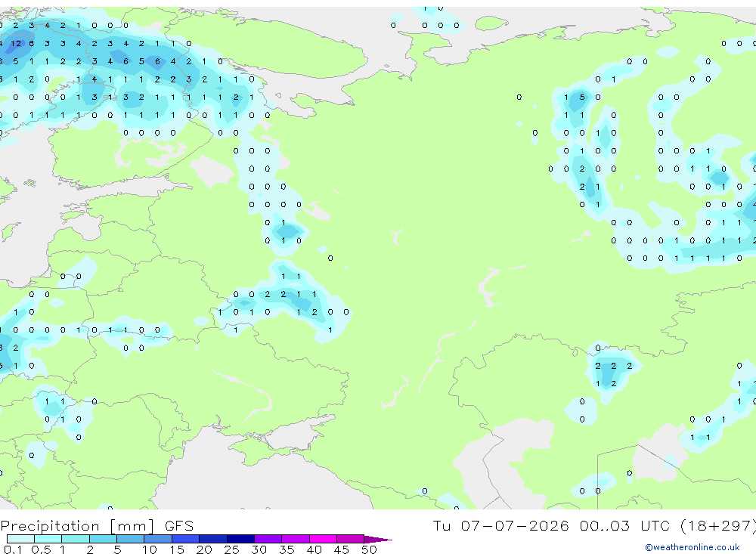The width and height of the screenshot is (756, 554).
Task: Select the 25–30 mm navy legend swatch
Action: (240, 539)
